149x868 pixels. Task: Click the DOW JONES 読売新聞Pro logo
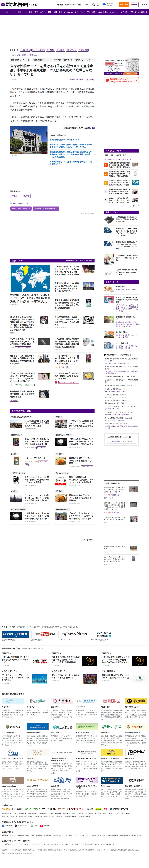click(104, 634)
